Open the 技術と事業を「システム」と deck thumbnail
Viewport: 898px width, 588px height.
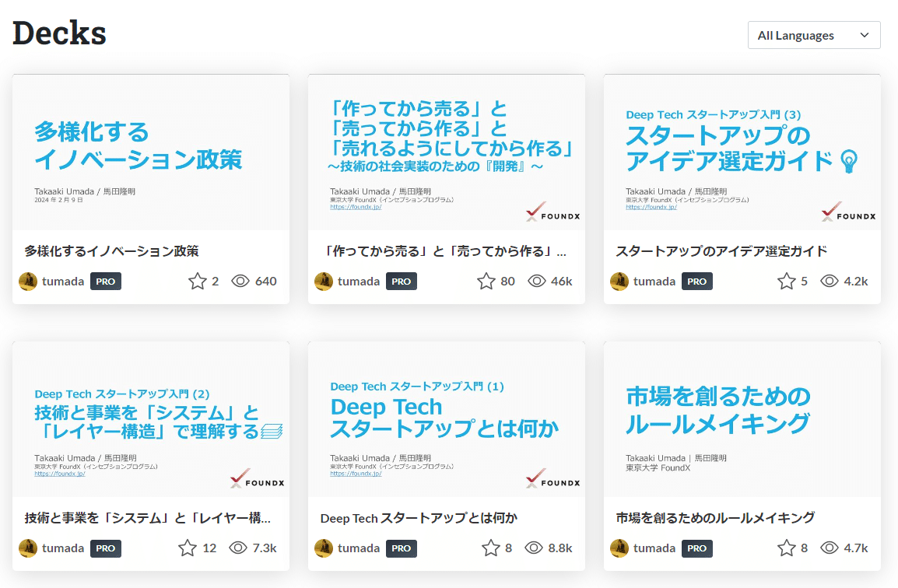[151, 419]
